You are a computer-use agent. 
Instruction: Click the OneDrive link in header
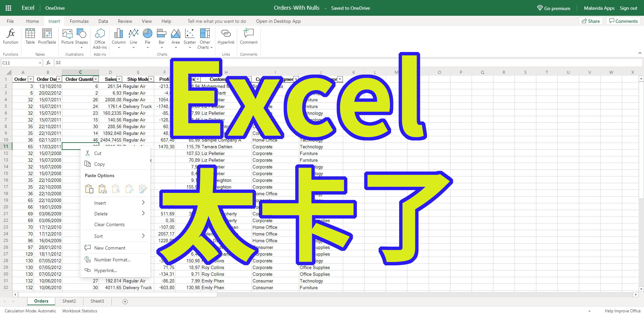[x=55, y=8]
